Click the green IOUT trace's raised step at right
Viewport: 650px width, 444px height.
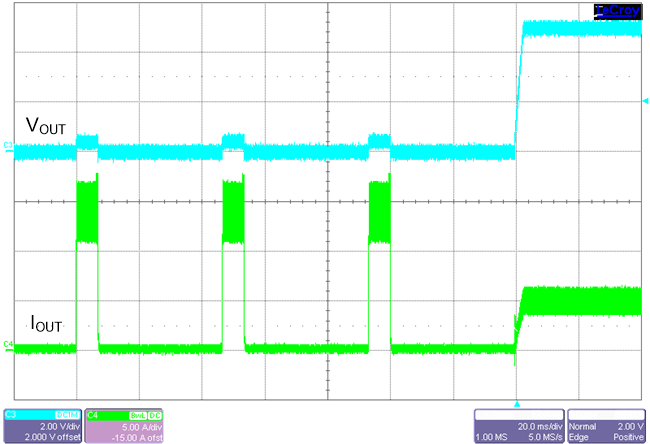pyautogui.click(x=580, y=300)
